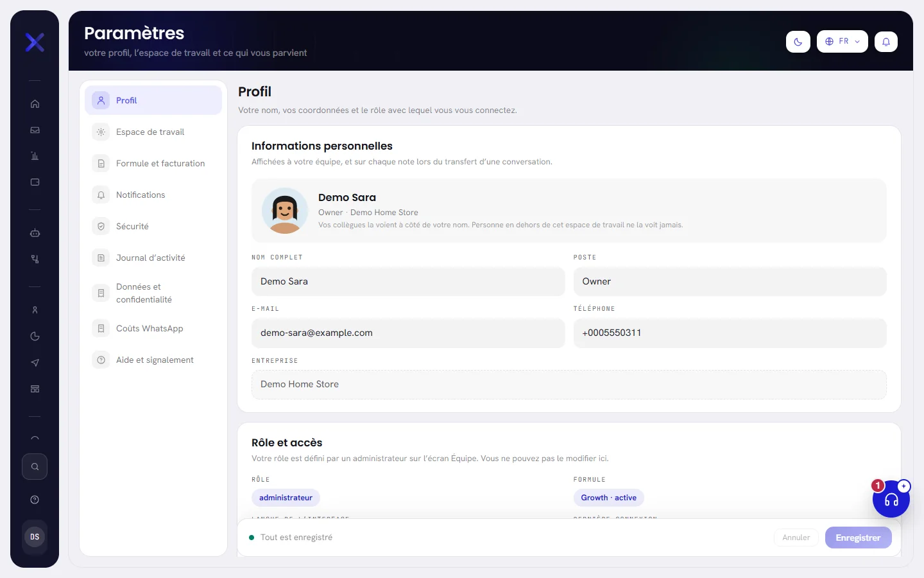Open the DS user avatar menu

pos(35,537)
